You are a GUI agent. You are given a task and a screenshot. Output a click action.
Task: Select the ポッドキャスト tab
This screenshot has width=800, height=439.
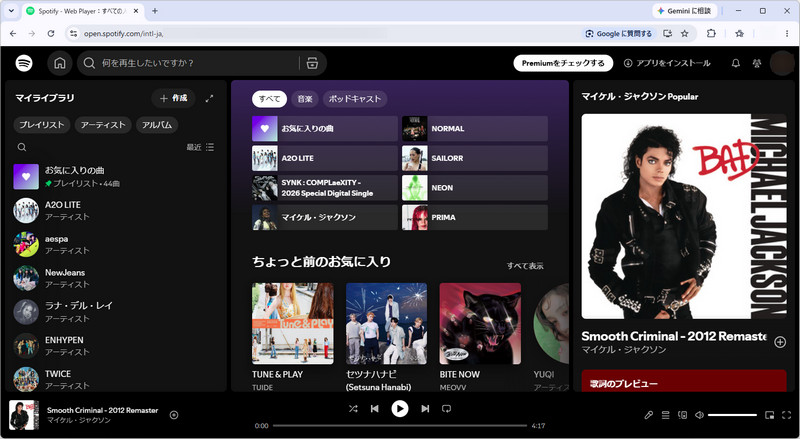point(355,99)
